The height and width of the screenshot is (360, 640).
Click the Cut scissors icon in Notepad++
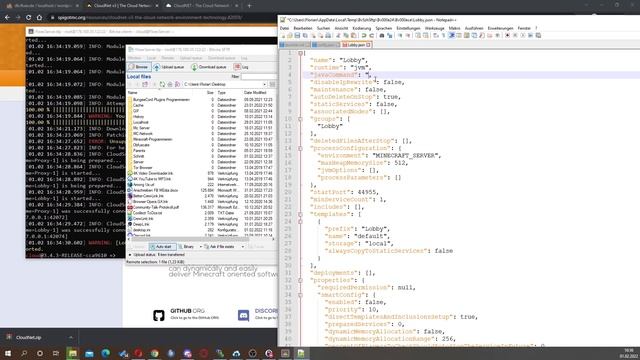click(338, 36)
